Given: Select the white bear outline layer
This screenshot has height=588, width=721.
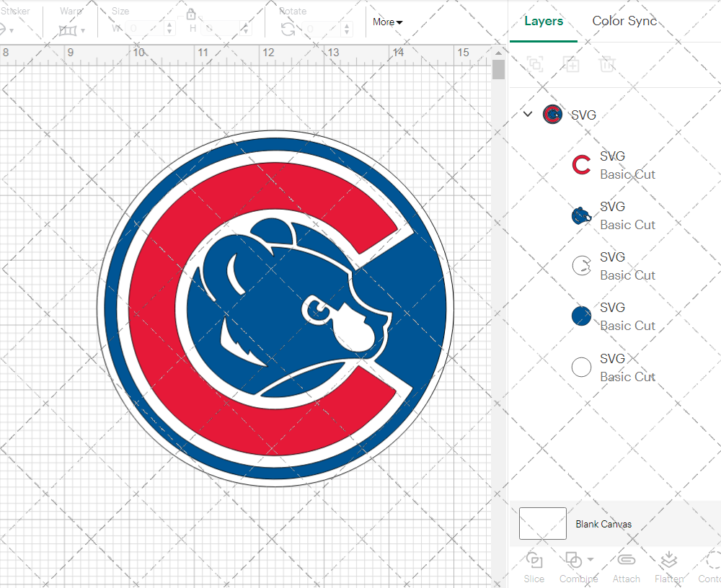Looking at the screenshot, I should click(614, 266).
